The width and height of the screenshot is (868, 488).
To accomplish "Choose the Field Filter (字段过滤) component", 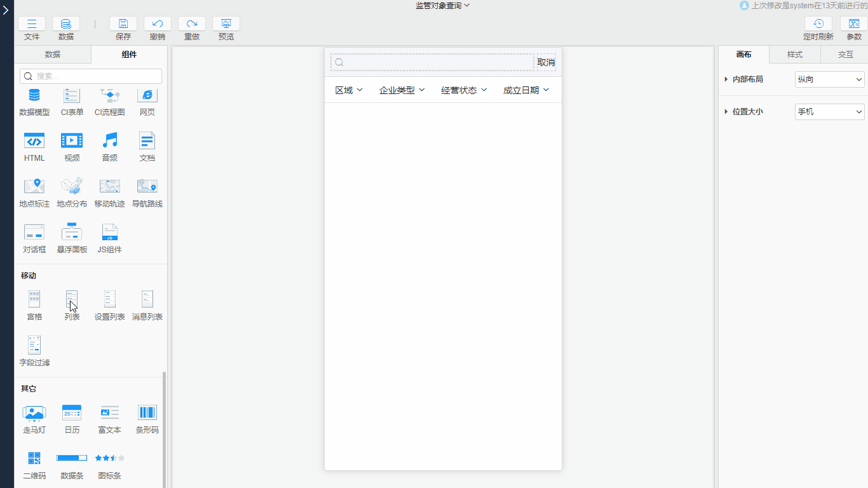I will (34, 345).
